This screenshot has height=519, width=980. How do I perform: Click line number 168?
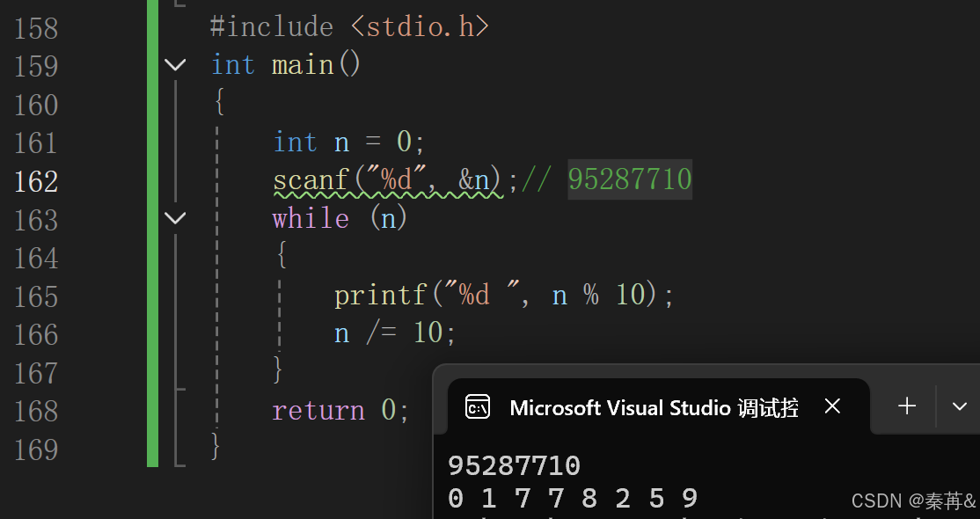point(35,411)
